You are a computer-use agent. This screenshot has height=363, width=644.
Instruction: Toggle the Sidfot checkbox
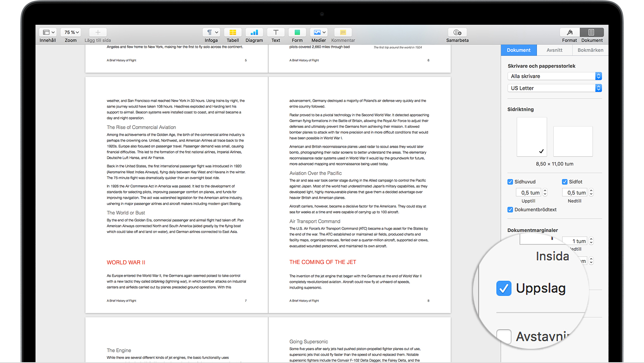click(564, 181)
